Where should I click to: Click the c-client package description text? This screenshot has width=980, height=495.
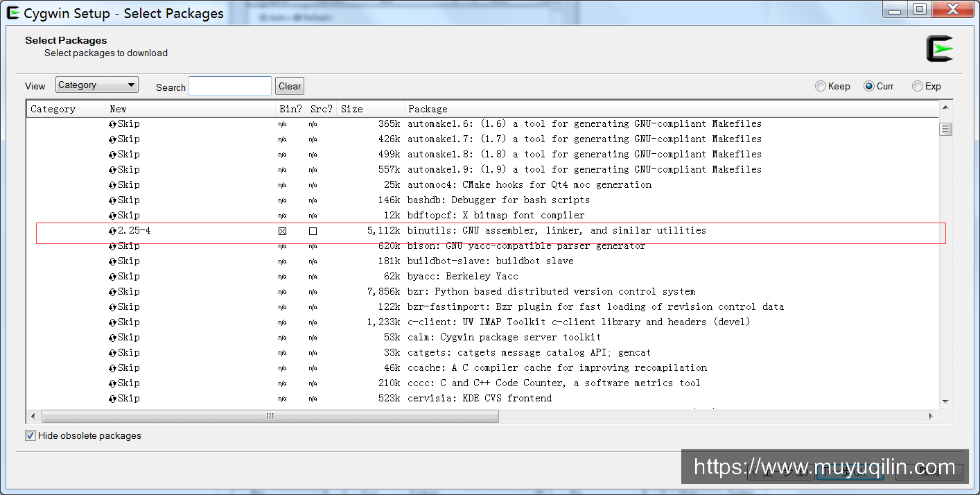[579, 322]
